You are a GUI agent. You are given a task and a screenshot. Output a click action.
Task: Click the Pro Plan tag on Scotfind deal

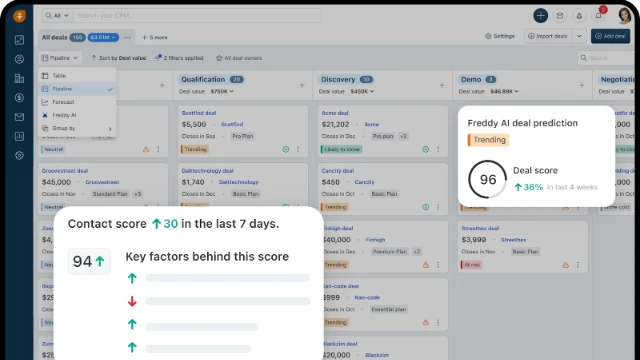pos(242,136)
